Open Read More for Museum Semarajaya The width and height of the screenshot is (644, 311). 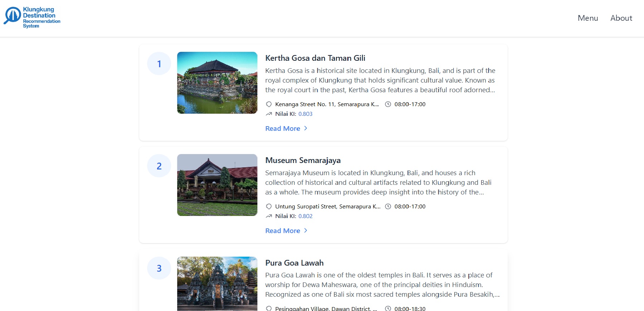point(282,231)
